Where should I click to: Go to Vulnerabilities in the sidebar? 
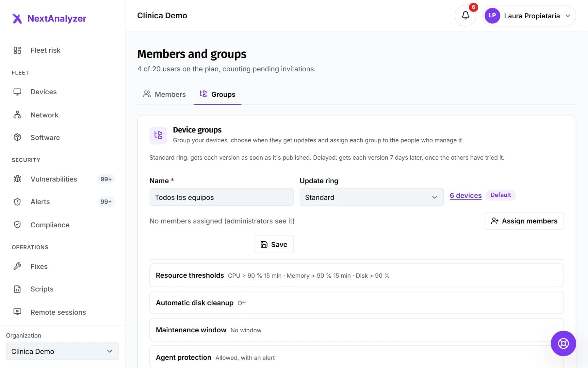[62, 179]
